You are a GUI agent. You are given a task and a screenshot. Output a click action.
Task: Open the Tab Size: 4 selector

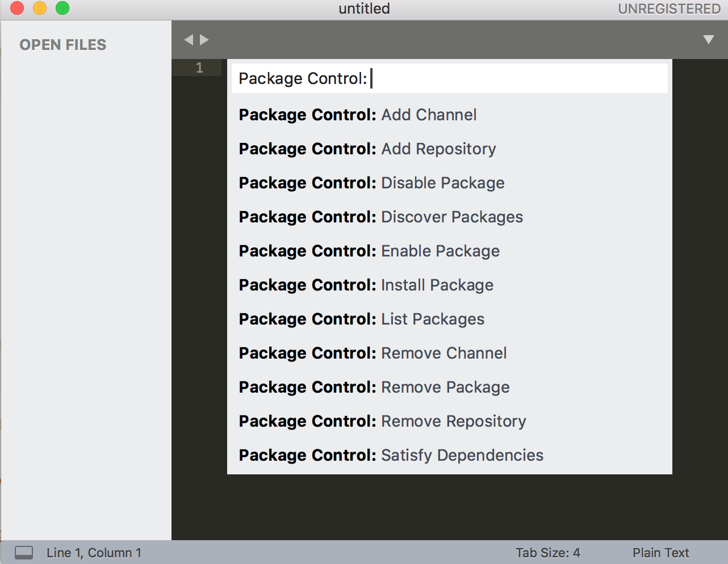point(548,553)
